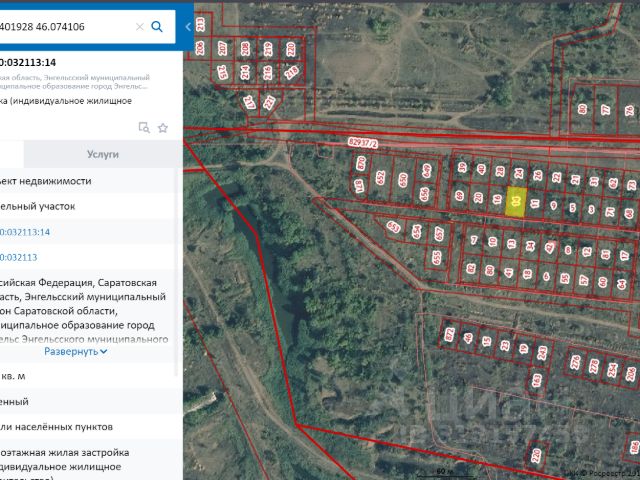Add the parcel to favorites star

click(163, 128)
